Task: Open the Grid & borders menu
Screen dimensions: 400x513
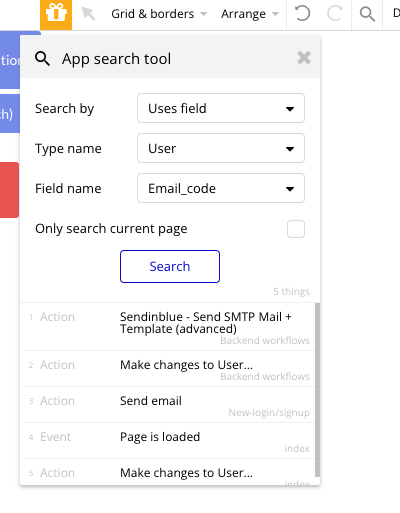Action: point(159,14)
